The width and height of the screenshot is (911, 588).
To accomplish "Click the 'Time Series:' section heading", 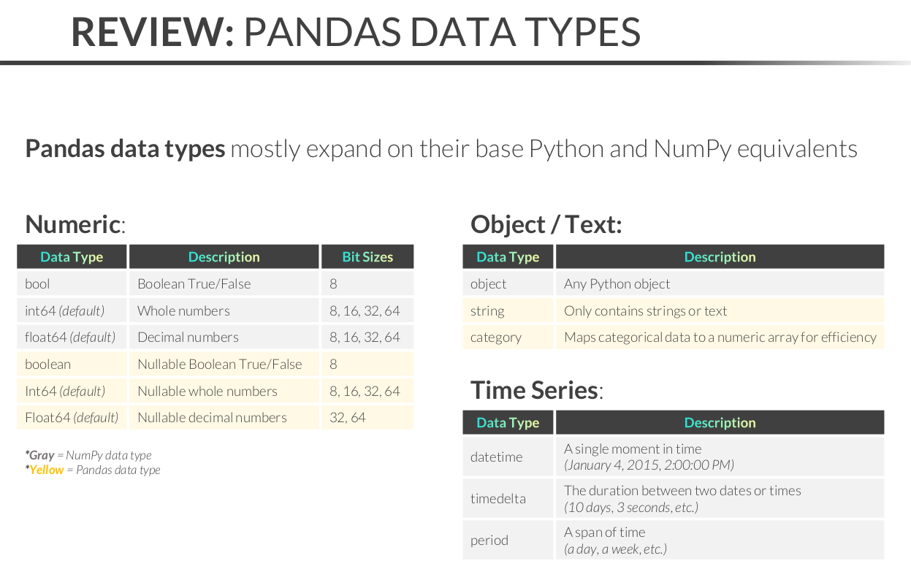I will pos(537,390).
